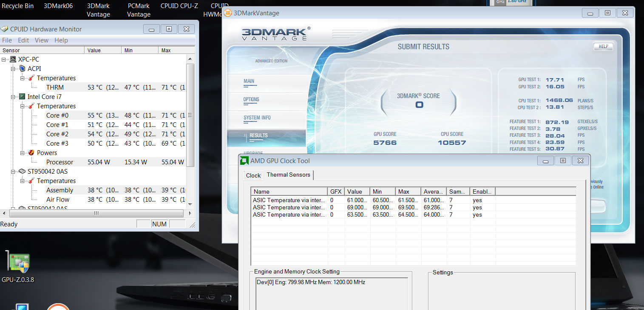Click the Name column header in GPU Clock Tool
644x310 pixels.
point(289,192)
